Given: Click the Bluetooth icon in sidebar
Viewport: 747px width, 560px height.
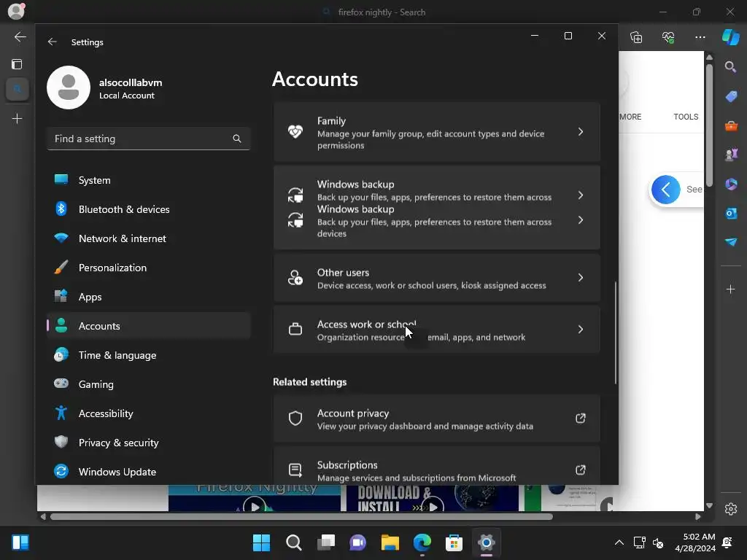Looking at the screenshot, I should 61,209.
